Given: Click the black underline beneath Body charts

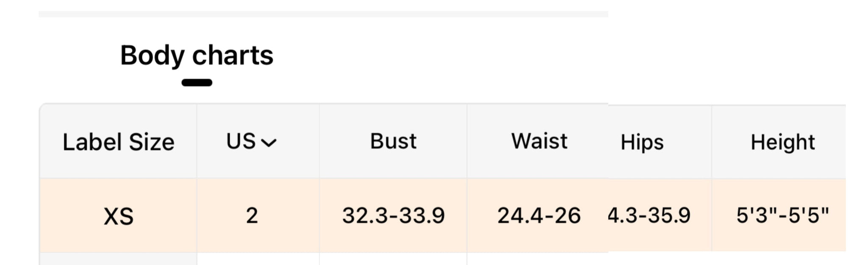Looking at the screenshot, I should [197, 83].
